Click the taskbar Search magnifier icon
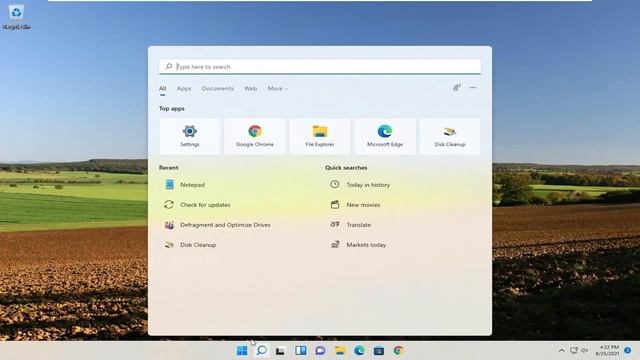 click(x=262, y=351)
